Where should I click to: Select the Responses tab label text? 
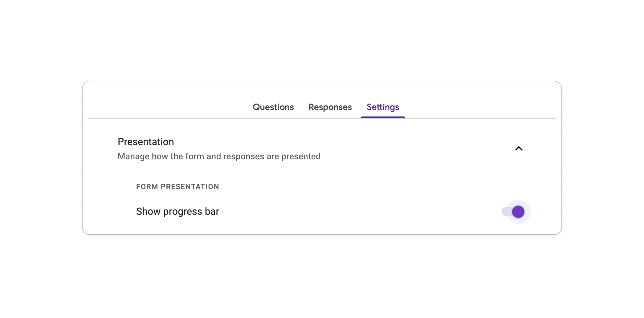(330, 107)
